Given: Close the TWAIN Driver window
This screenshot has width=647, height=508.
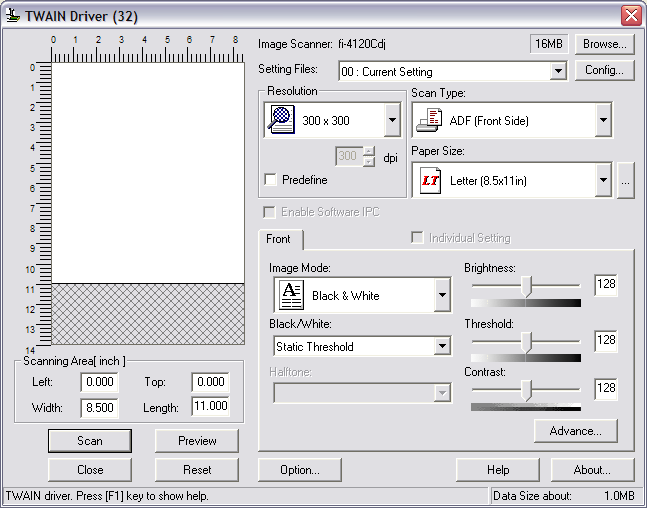Looking at the screenshot, I should 631,16.
